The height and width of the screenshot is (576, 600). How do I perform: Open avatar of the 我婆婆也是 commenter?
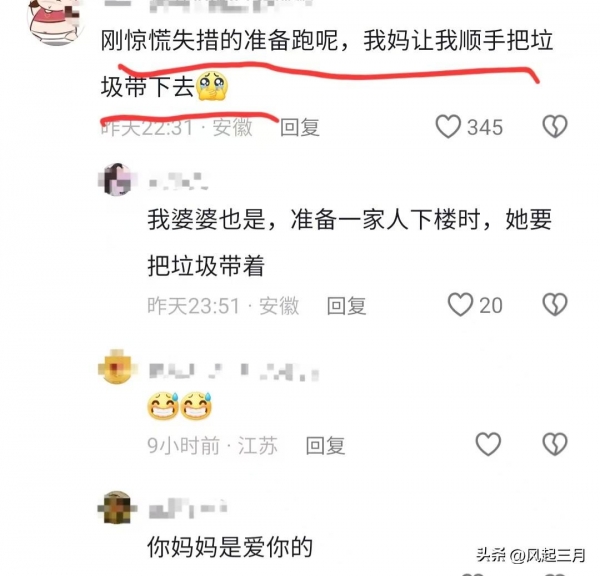point(117,179)
